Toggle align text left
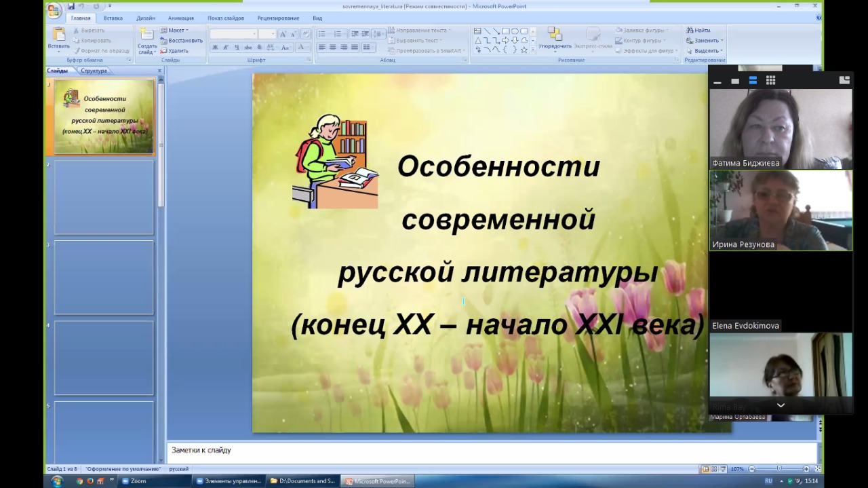868x488 pixels. click(322, 48)
